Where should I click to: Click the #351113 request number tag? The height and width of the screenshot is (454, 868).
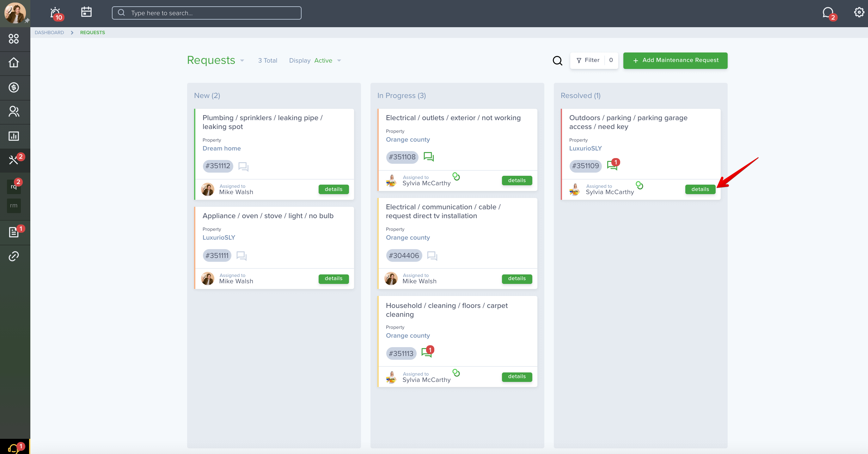(x=401, y=354)
